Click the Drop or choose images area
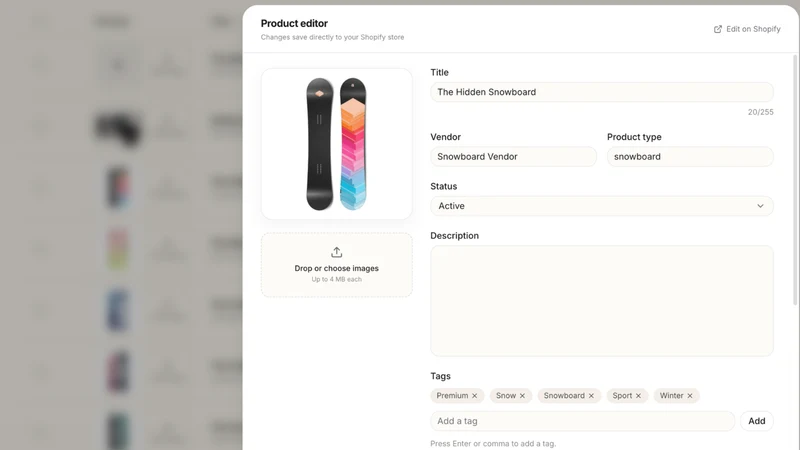 337,265
